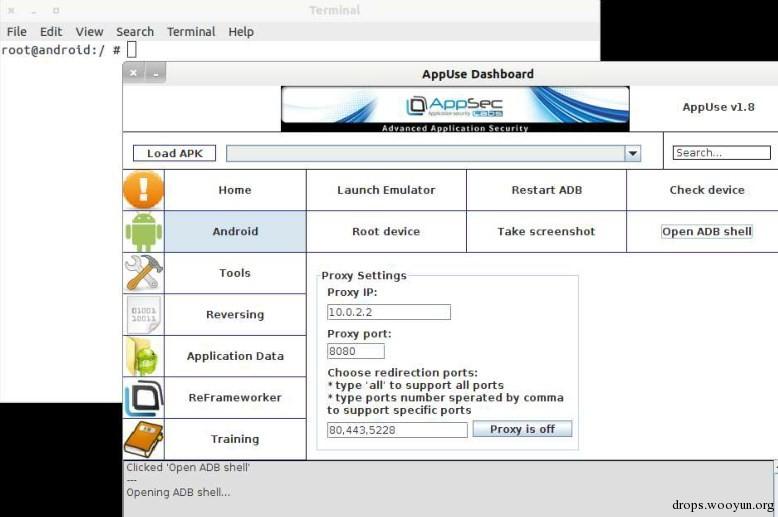Toggle the Proxy is off button

click(522, 429)
